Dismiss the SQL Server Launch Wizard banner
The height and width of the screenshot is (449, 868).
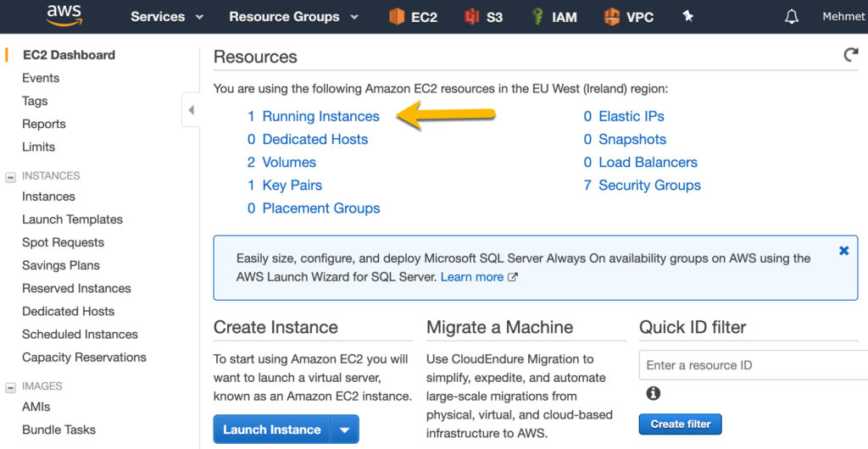(x=843, y=251)
